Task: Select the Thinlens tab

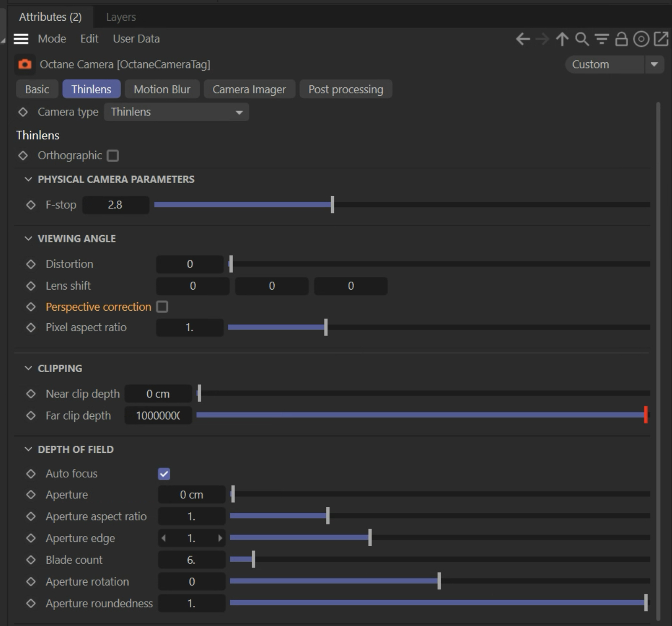Action: [x=91, y=89]
